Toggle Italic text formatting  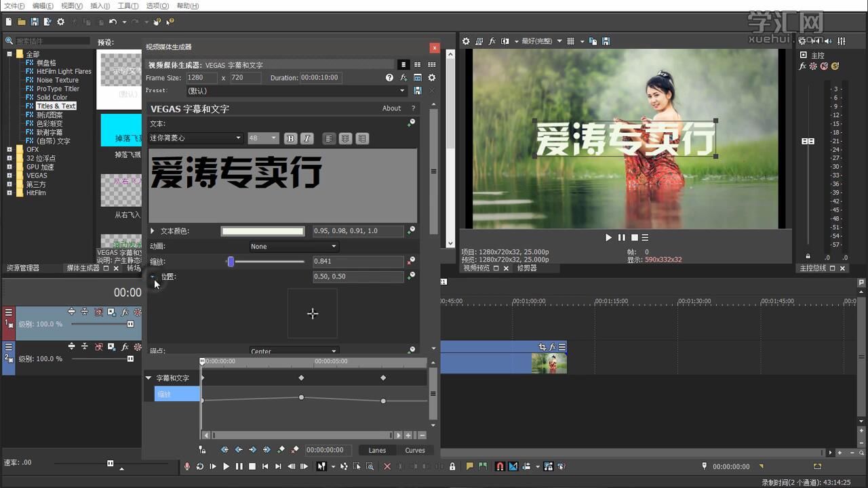307,138
